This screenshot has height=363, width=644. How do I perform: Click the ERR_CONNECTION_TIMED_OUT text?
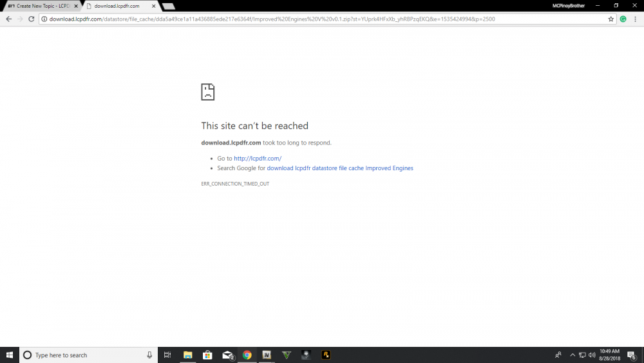pos(235,184)
